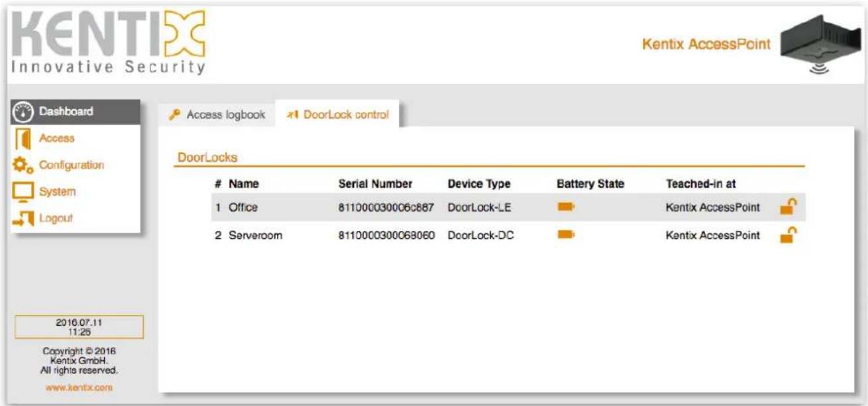Open the Dashboard menu item
The height and width of the screenshot is (406, 868).
click(x=74, y=112)
